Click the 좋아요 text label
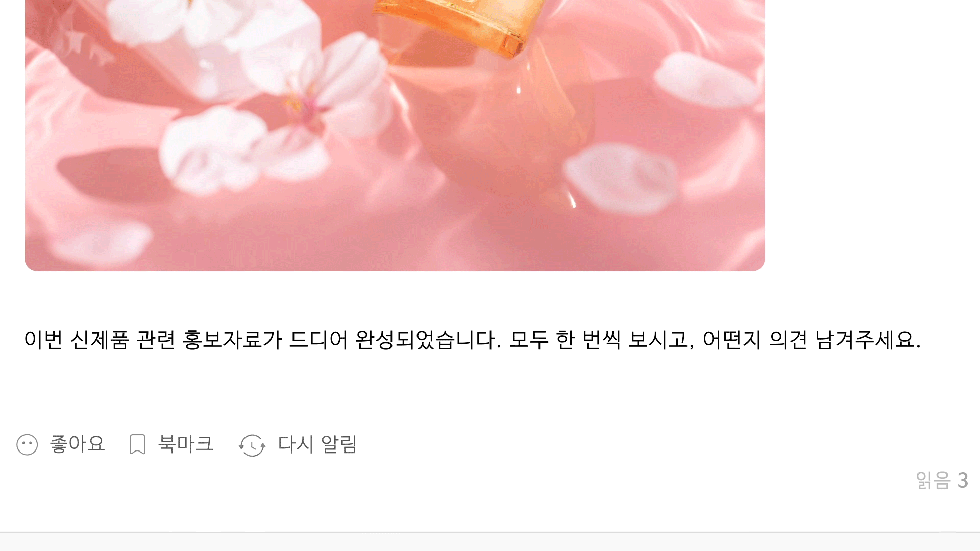Screen dimensions: 980x551 77,444
